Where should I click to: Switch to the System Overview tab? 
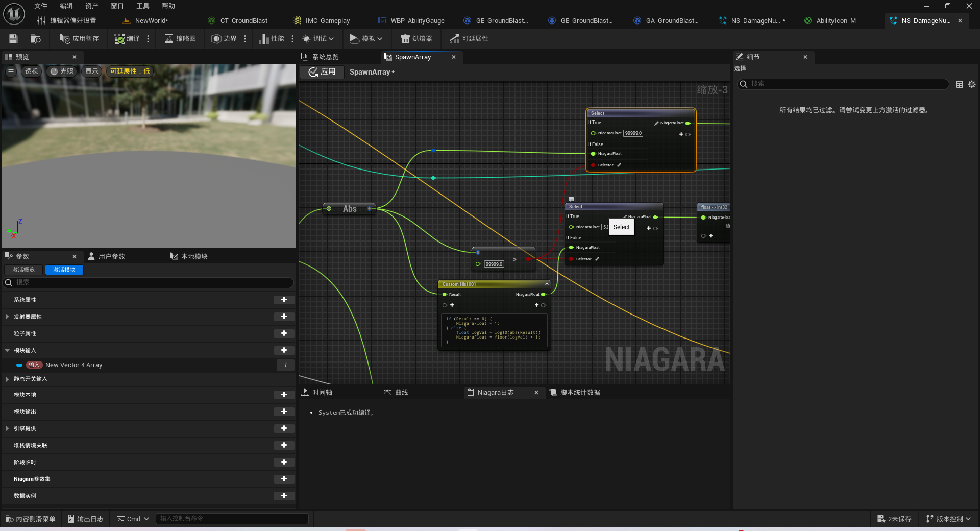coord(320,57)
